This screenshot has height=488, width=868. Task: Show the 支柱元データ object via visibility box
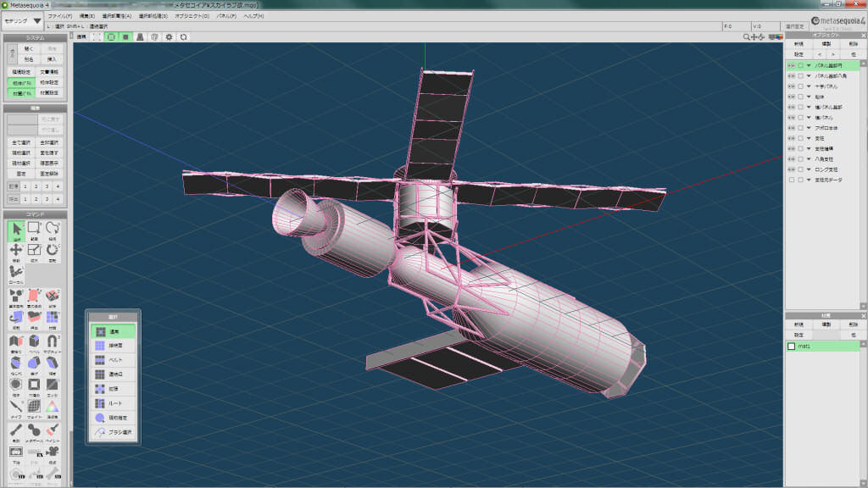pos(791,180)
